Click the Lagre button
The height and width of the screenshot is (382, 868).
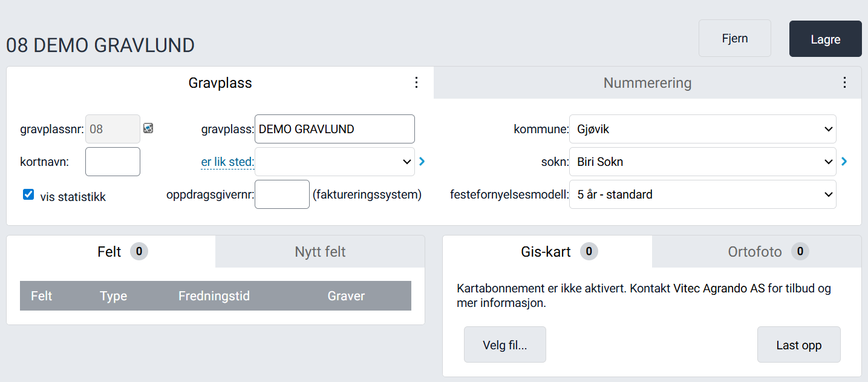pyautogui.click(x=825, y=38)
